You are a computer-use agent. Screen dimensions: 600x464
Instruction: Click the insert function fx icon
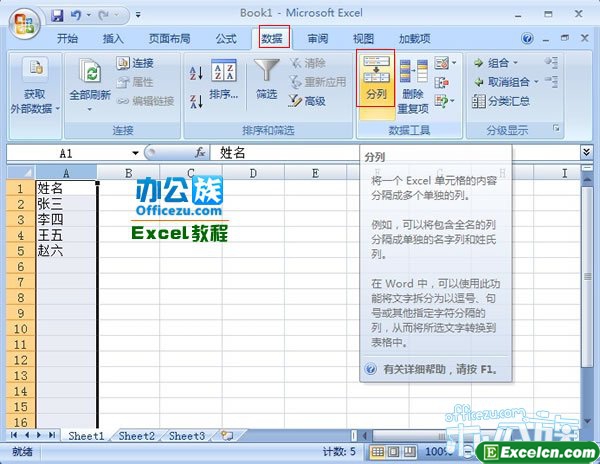pos(200,153)
